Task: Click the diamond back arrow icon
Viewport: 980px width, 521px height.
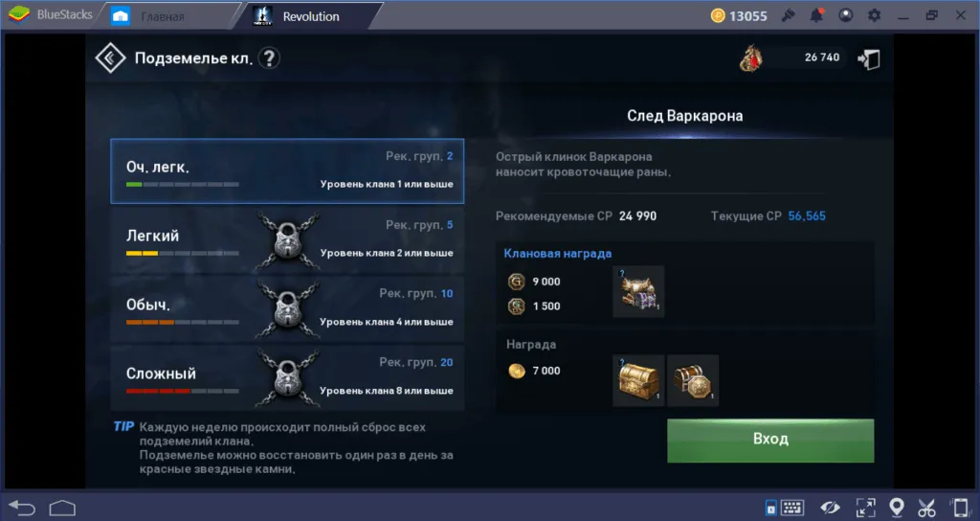Action: pos(110,58)
